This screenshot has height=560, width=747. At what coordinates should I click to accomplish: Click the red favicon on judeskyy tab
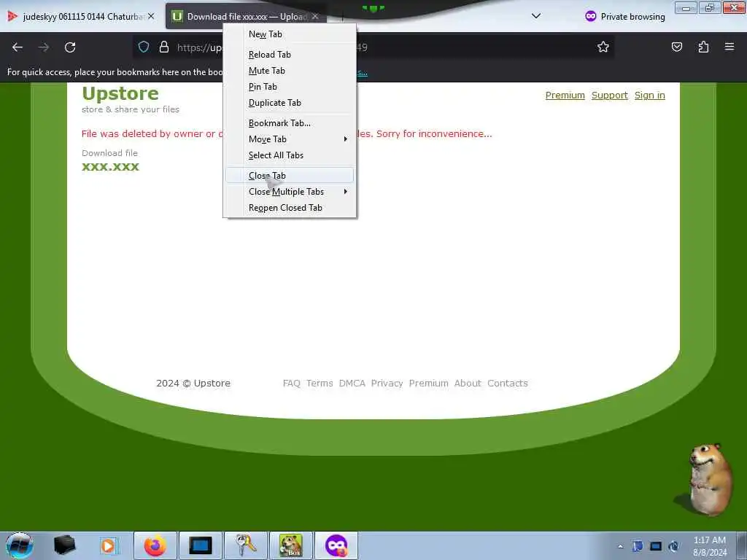tap(12, 16)
